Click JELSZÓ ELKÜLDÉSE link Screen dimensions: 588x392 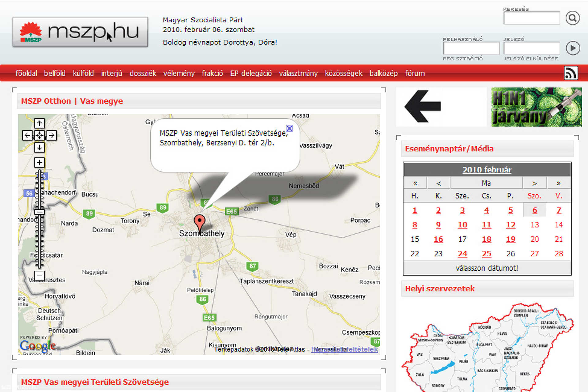(531, 58)
